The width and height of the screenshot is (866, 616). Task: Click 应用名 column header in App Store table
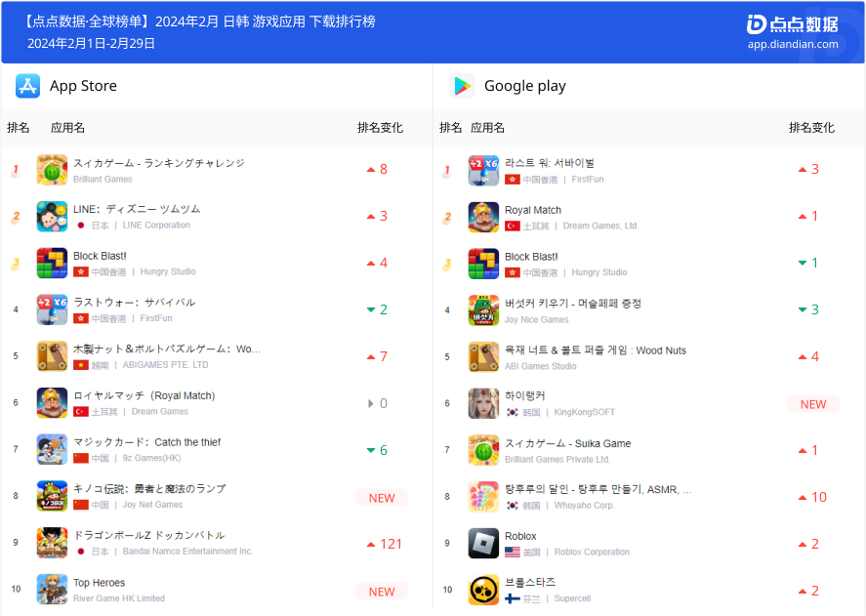[x=68, y=128]
